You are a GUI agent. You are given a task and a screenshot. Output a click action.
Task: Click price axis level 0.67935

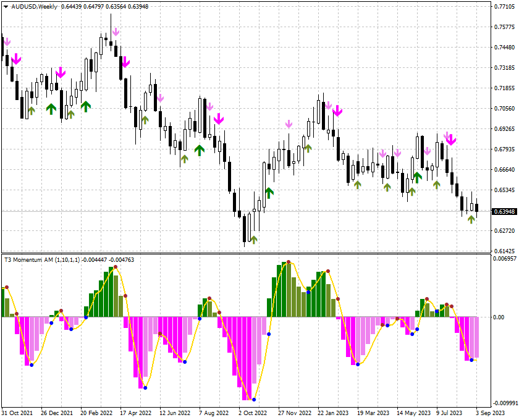click(x=504, y=149)
